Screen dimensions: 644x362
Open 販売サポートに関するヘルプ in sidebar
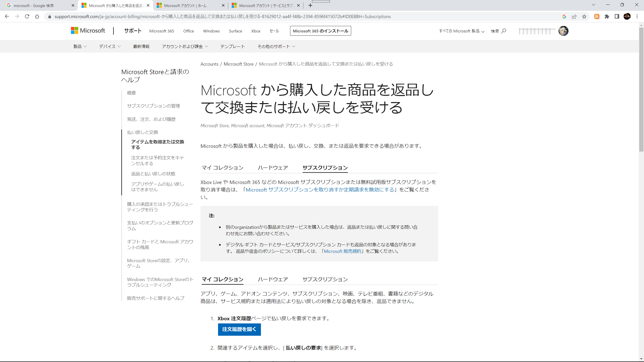click(x=155, y=298)
